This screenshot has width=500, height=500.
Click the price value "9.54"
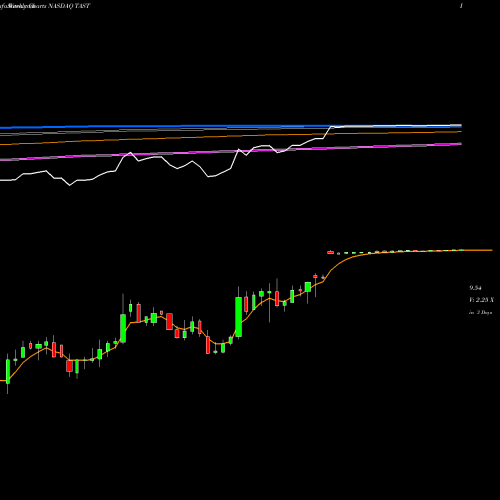click(475, 288)
